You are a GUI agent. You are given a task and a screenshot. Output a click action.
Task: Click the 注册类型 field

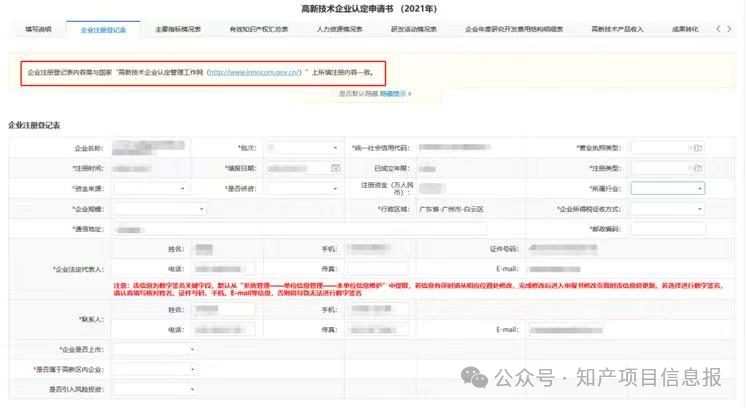tap(668, 168)
